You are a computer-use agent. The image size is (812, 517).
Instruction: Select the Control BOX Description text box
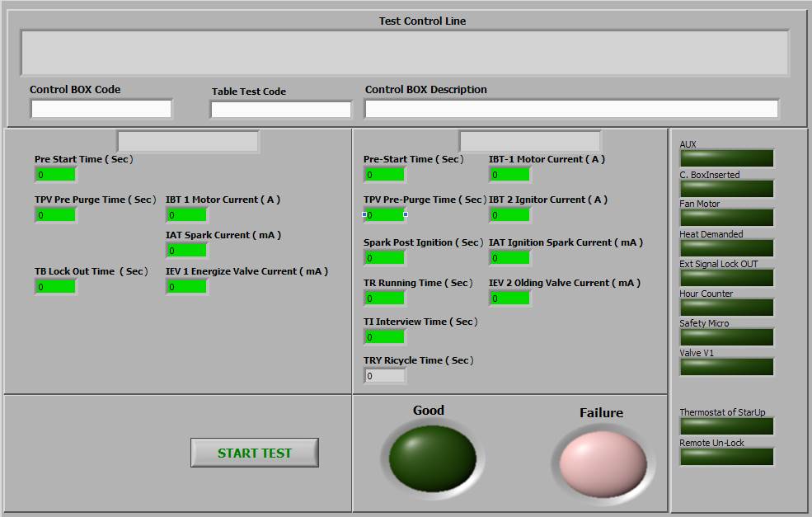coord(571,109)
